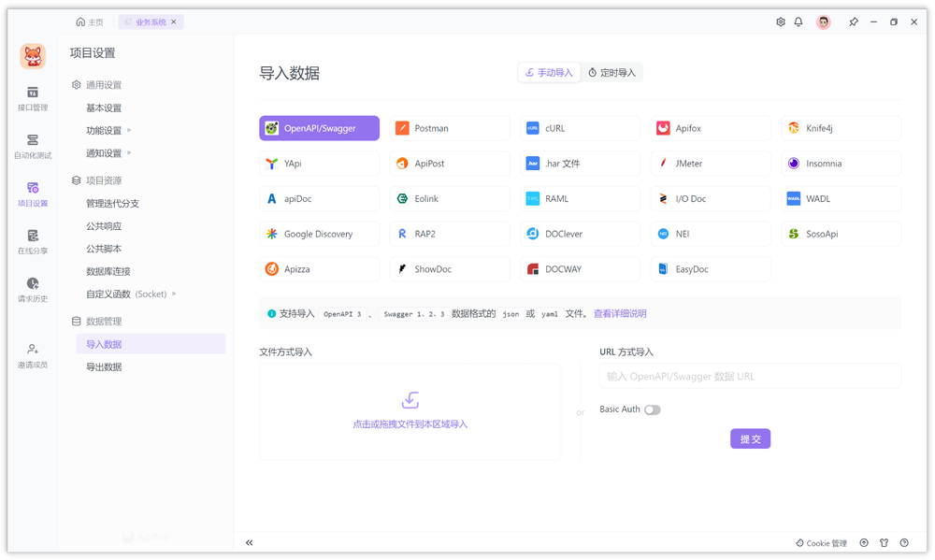Select WADL import format
This screenshot has width=935, height=560.
[841, 198]
